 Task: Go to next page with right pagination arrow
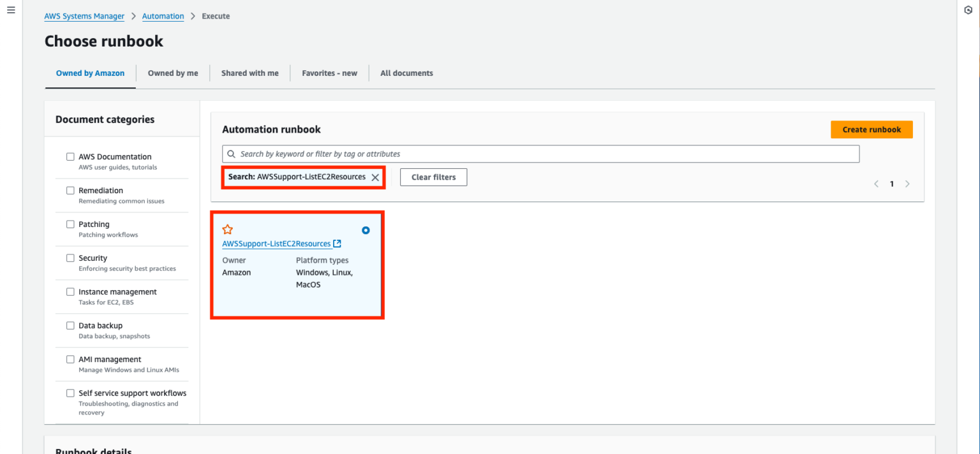pos(907,184)
